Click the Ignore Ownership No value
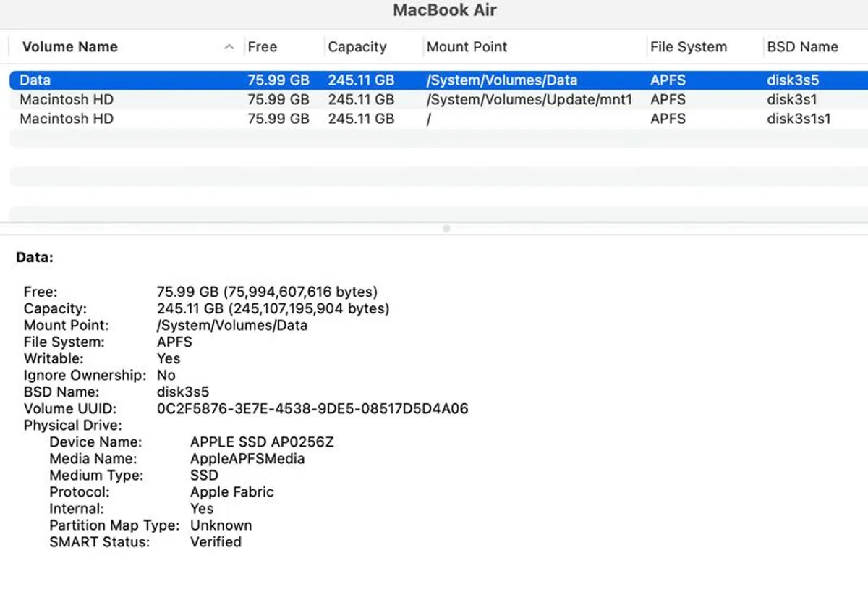The height and width of the screenshot is (608, 868). coord(166,376)
